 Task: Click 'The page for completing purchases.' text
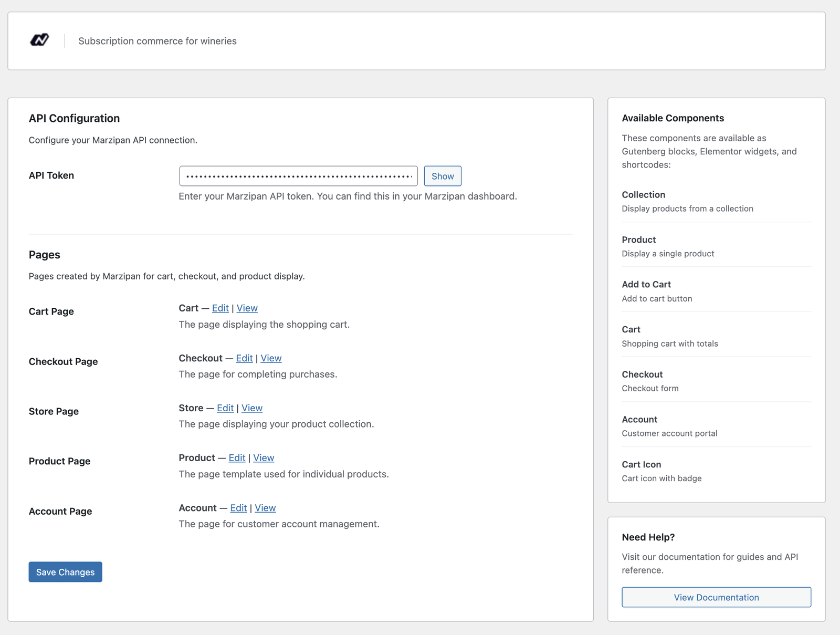pos(258,374)
